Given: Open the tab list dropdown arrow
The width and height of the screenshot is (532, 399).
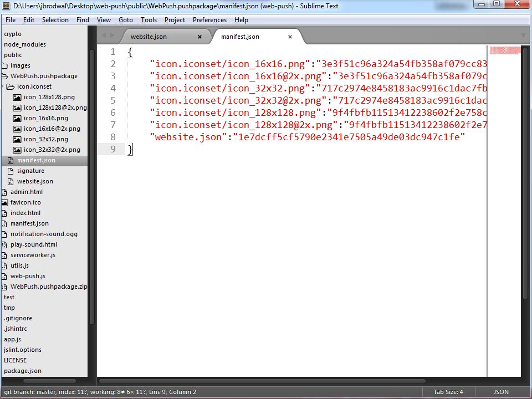Looking at the screenshot, I should (x=523, y=35).
